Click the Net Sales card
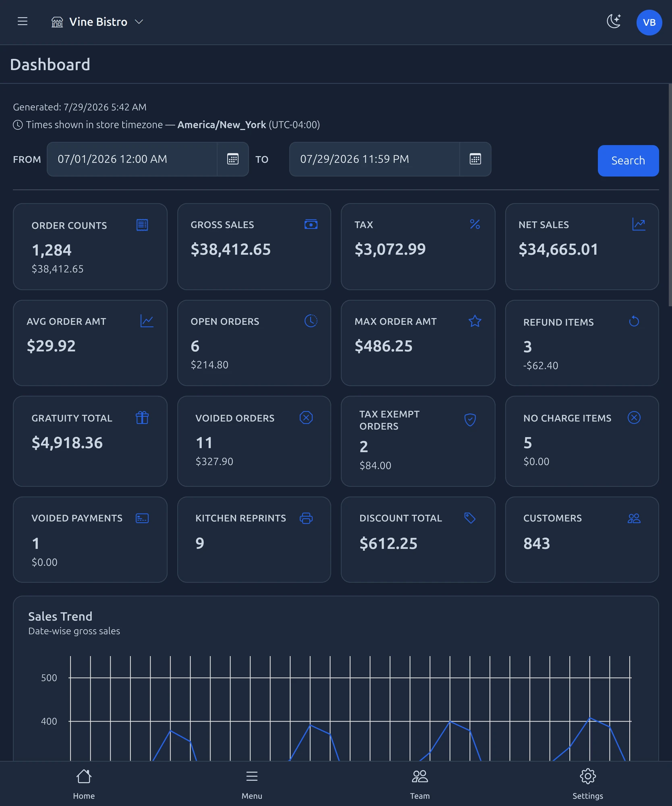The image size is (672, 806). tap(582, 246)
